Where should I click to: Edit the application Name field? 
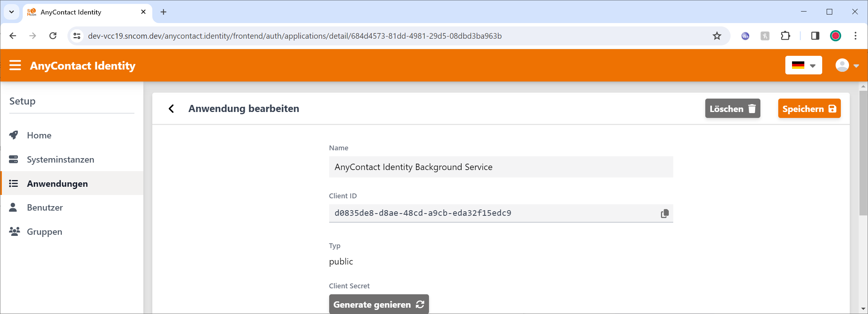[x=500, y=167]
